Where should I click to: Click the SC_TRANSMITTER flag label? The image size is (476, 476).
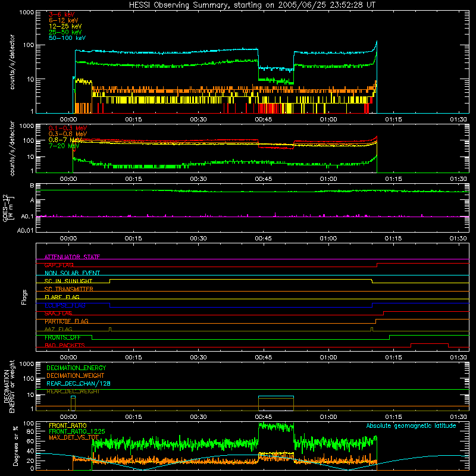coord(69,289)
